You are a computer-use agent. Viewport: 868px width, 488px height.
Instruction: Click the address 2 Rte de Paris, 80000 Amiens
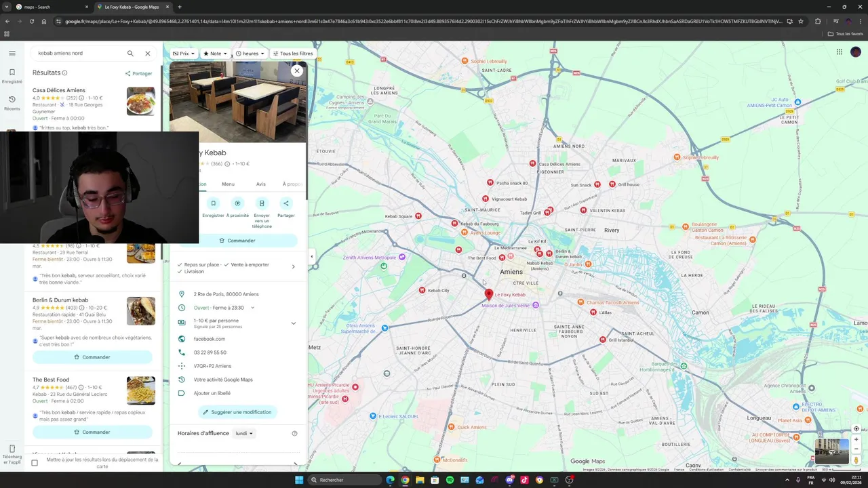point(226,294)
